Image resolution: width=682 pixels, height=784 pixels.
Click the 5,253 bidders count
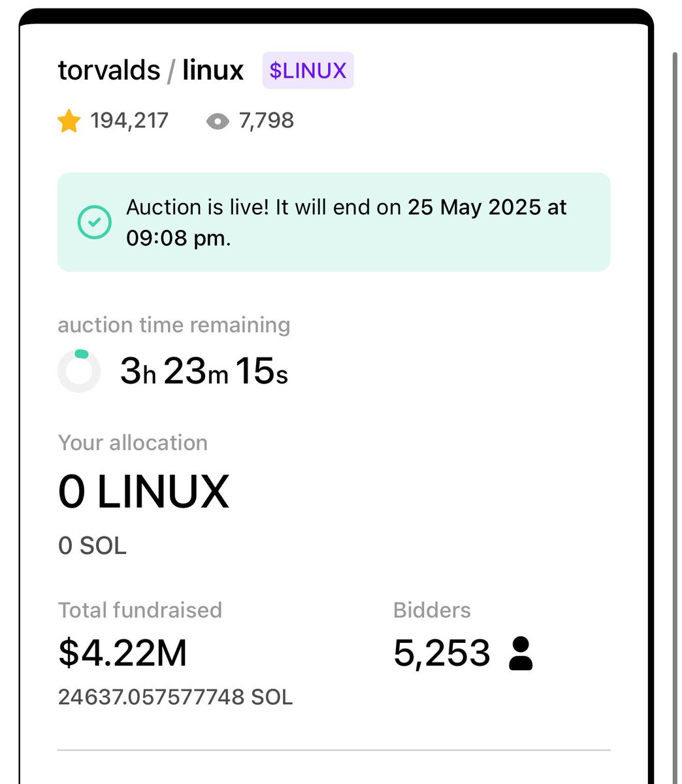tap(442, 653)
